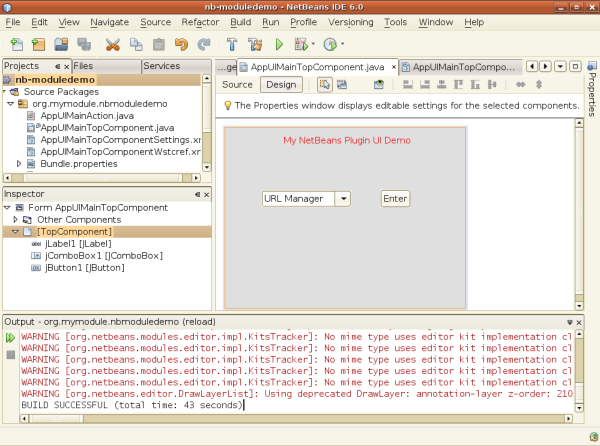This screenshot has height=446, width=600.
Task: Run the main project with green arrow
Action: click(279, 44)
